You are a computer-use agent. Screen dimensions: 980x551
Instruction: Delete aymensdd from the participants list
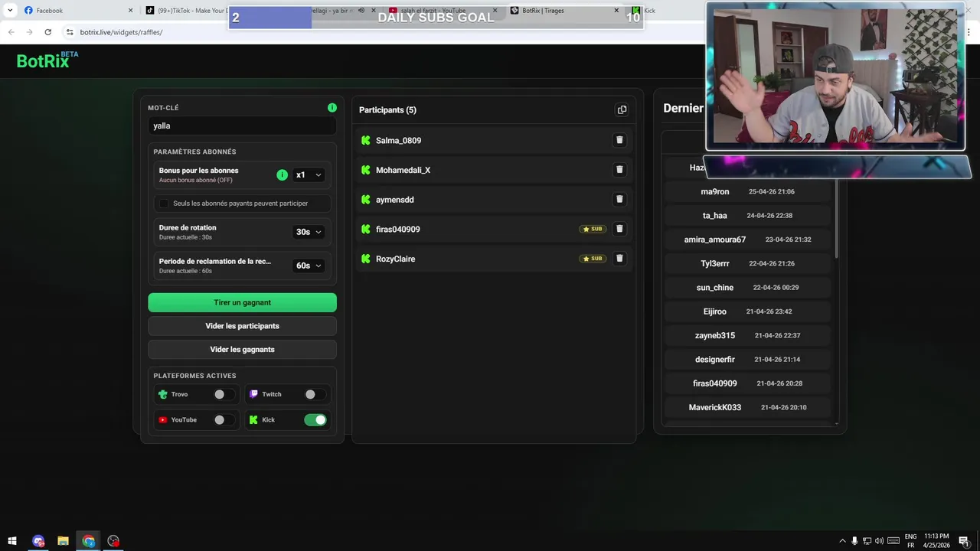619,199
